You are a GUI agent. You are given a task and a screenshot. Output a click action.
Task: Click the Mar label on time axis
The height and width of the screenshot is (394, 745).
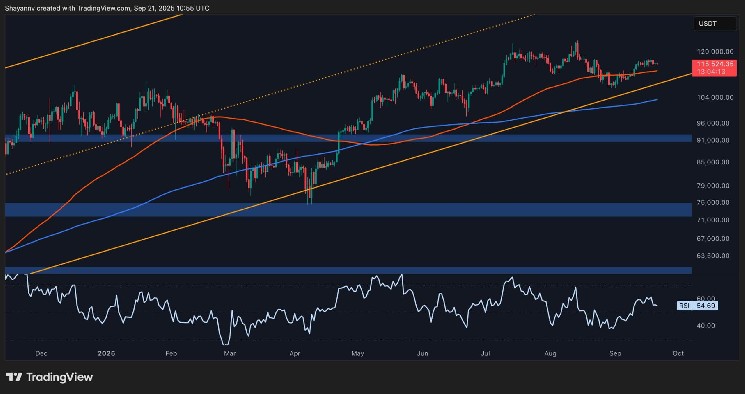(x=229, y=354)
